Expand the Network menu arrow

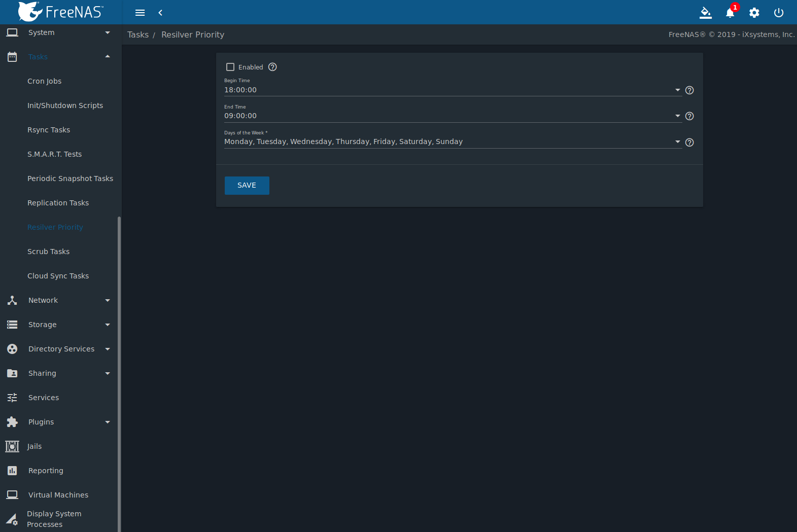click(x=108, y=300)
